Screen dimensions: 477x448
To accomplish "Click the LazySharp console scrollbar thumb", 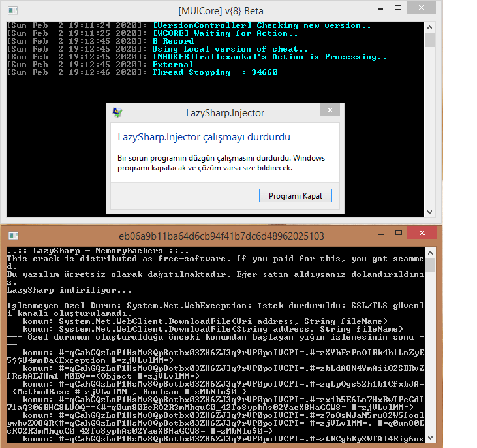I will pos(430,265).
